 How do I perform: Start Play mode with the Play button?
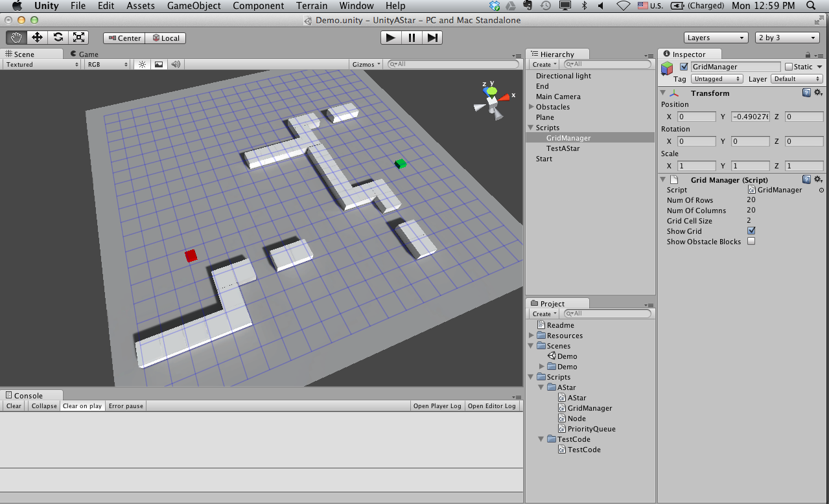(391, 38)
